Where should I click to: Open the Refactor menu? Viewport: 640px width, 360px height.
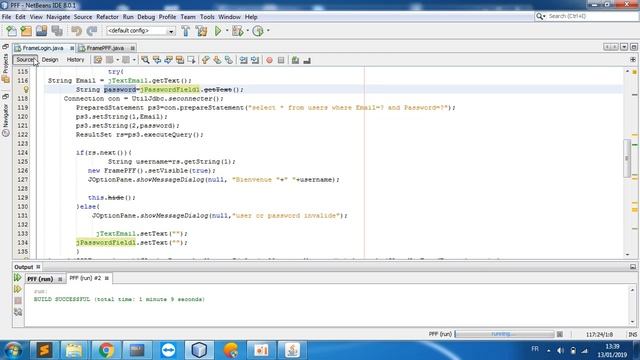107,17
